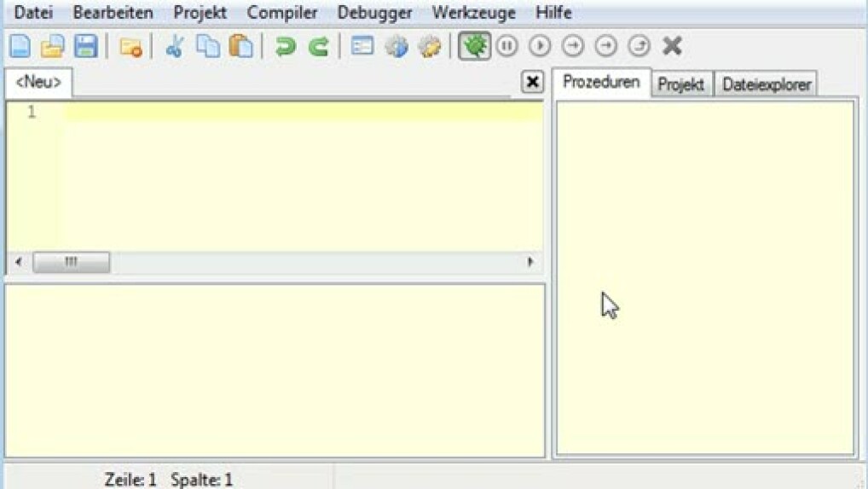Click the Open file folder icon
Screen dimensions: 868x489
pyautogui.click(x=52, y=46)
